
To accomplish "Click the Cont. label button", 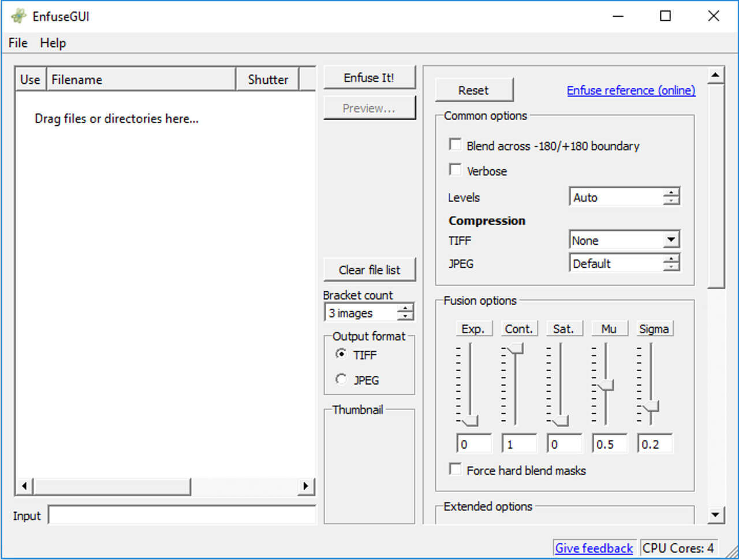I will 518,328.
